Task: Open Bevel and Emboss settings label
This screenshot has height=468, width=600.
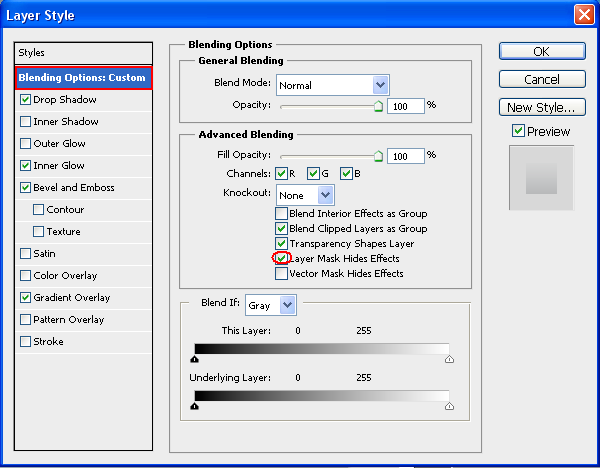Action: pos(74,188)
